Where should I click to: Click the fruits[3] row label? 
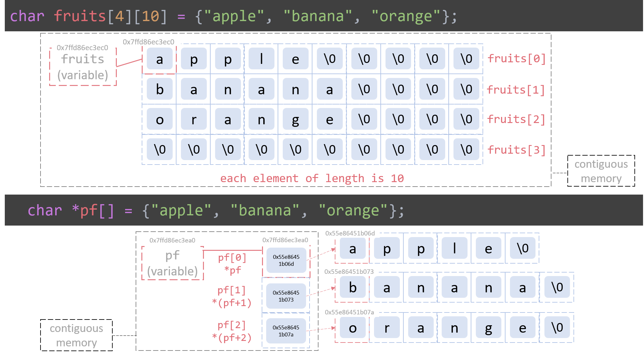point(517,150)
